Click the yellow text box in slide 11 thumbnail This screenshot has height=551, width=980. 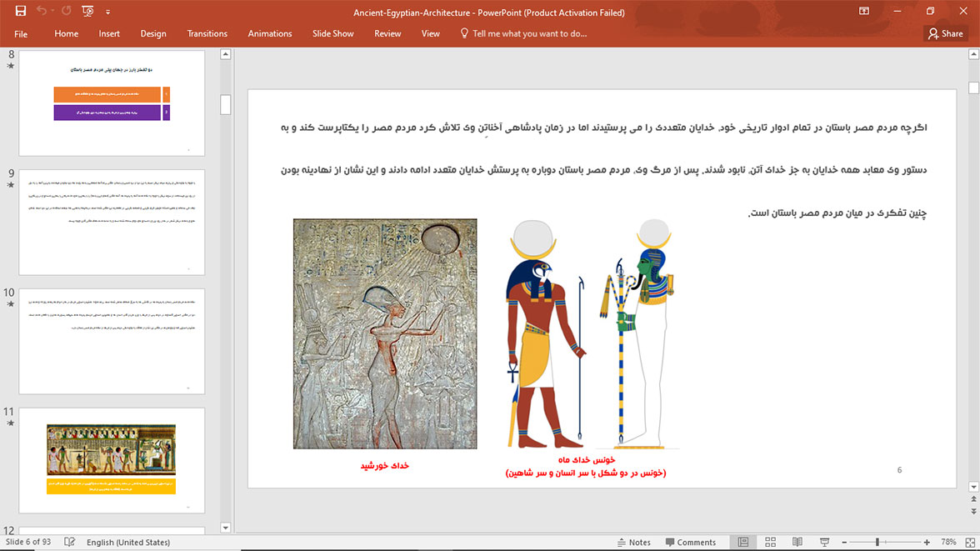click(x=112, y=487)
